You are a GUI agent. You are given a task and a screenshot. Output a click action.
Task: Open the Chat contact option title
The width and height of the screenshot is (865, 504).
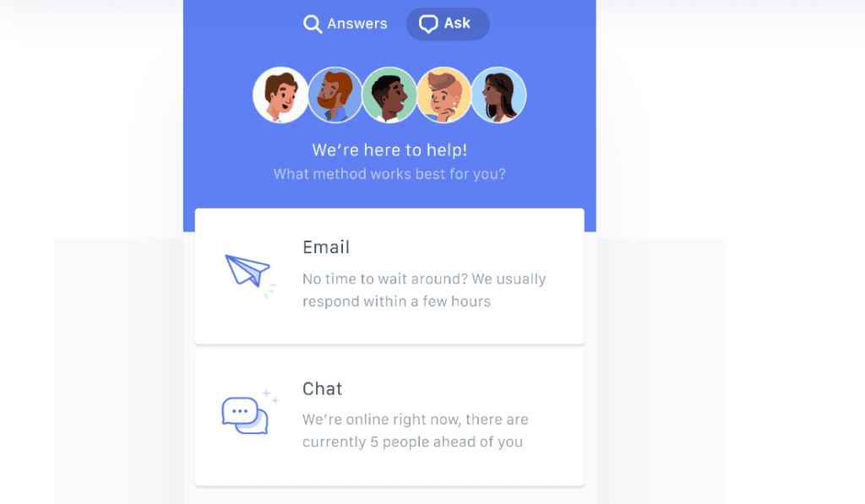322,388
